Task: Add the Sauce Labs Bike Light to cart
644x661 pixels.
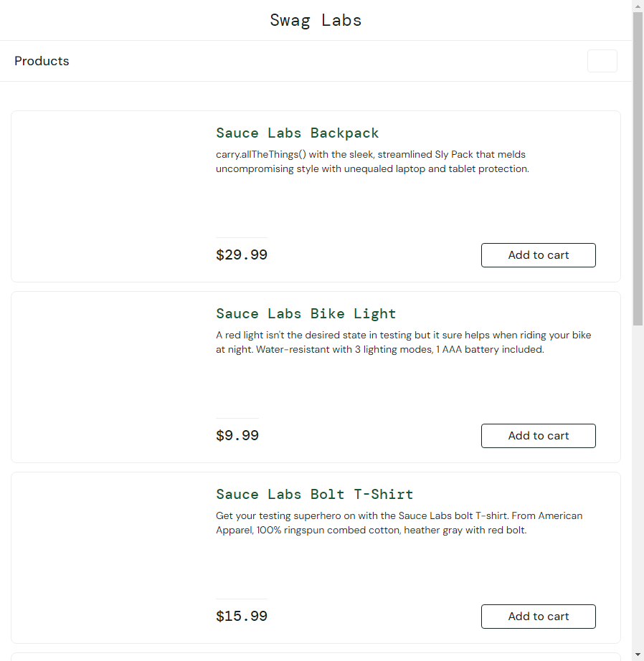Action: (538, 436)
